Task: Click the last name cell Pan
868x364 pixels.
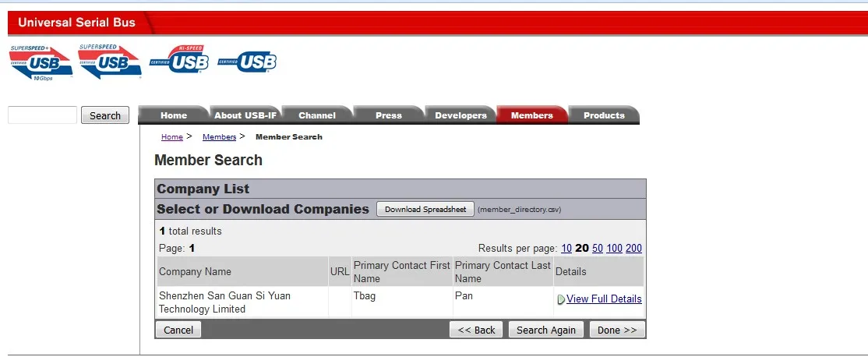Action: pyautogui.click(x=464, y=296)
